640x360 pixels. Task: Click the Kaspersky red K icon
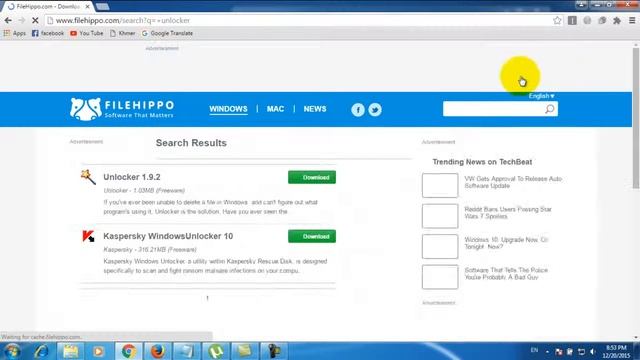[x=88, y=236]
